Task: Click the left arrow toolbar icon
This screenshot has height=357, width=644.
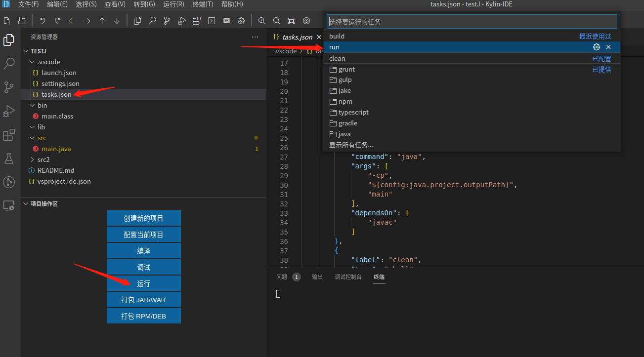Action: point(72,21)
